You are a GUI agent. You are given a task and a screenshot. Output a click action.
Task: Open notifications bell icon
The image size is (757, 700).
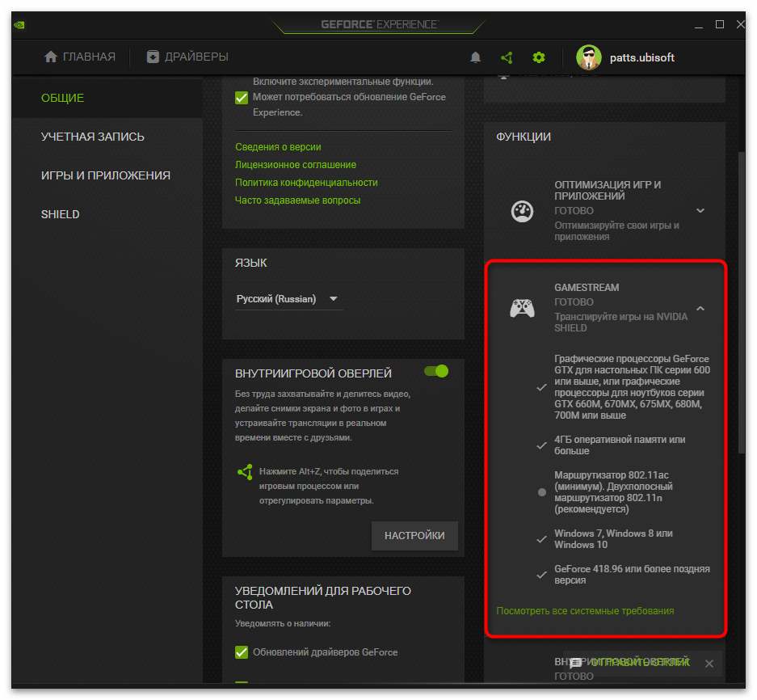(x=475, y=57)
